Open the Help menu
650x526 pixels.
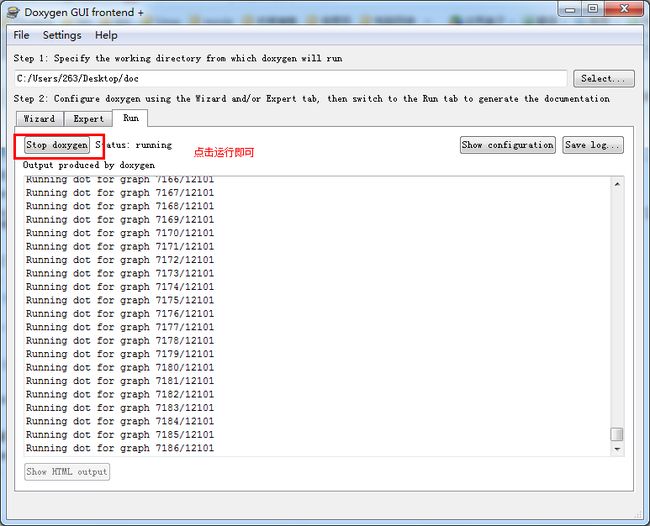pyautogui.click(x=106, y=35)
